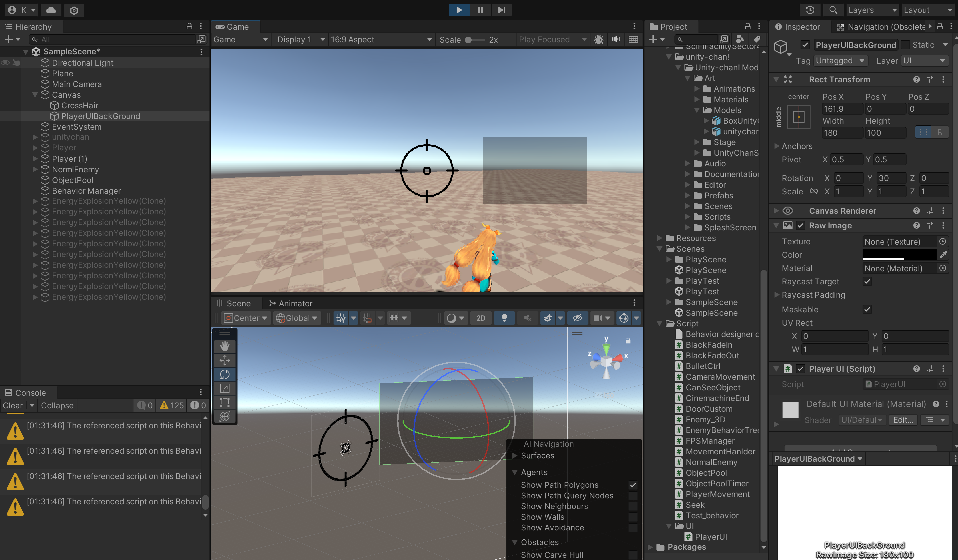Image resolution: width=958 pixels, height=560 pixels.
Task: Pick color with the eyedropper icon
Action: 943,255
